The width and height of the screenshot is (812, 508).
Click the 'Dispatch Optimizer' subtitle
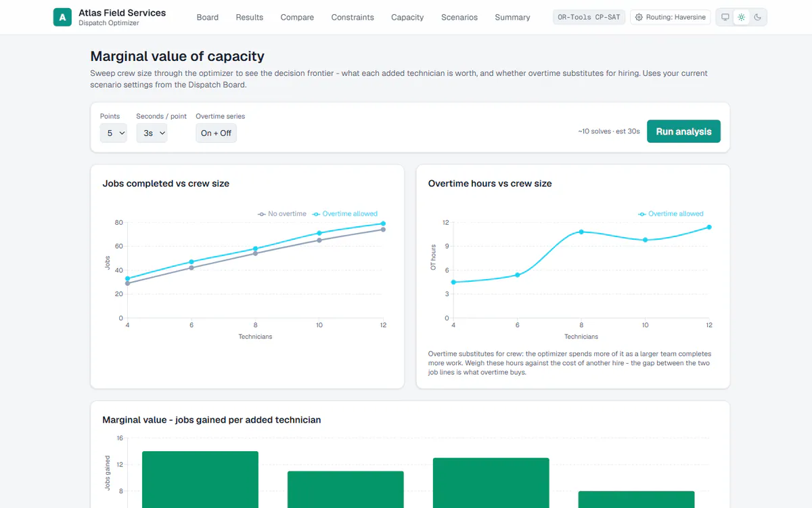coord(109,23)
